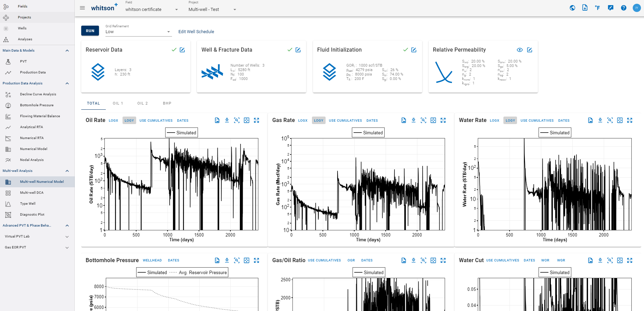Toggle Avg. Reservoir Pressure legend entry
Image resolution: width=644 pixels, height=311 pixels.
click(x=198, y=272)
